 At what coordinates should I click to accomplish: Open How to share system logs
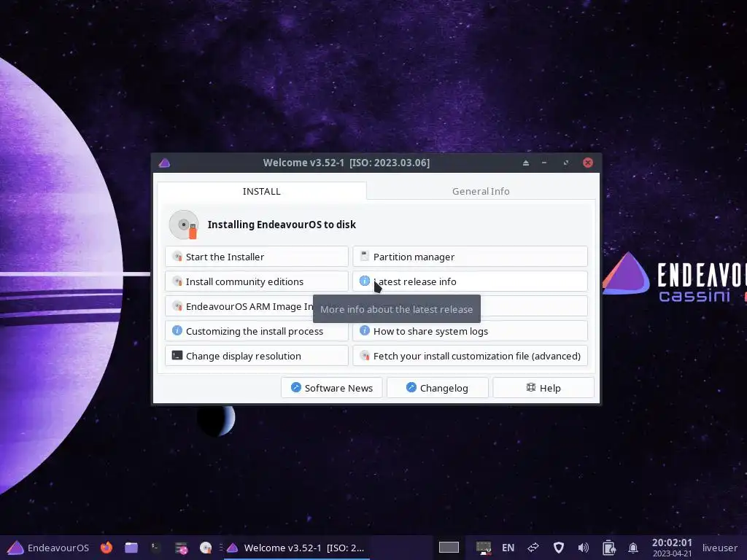470,331
